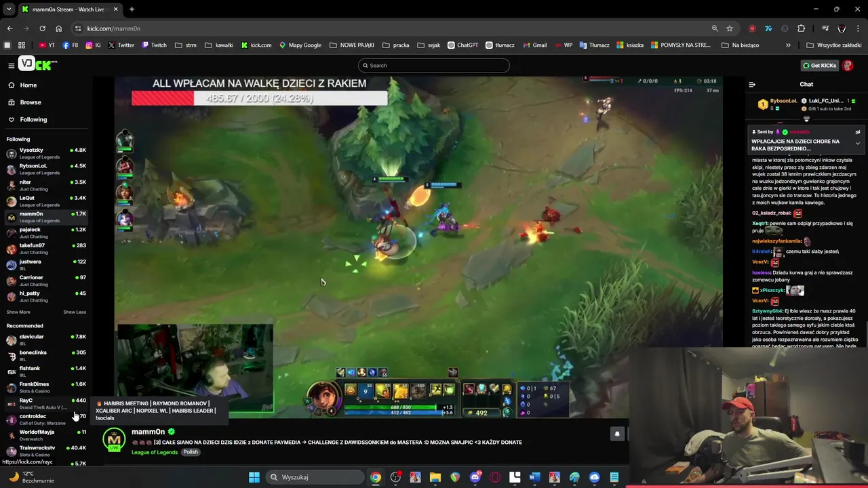Viewport: 868px width, 488px height.
Task: Toggle the notification bell for mamm0n
Action: pos(617,434)
